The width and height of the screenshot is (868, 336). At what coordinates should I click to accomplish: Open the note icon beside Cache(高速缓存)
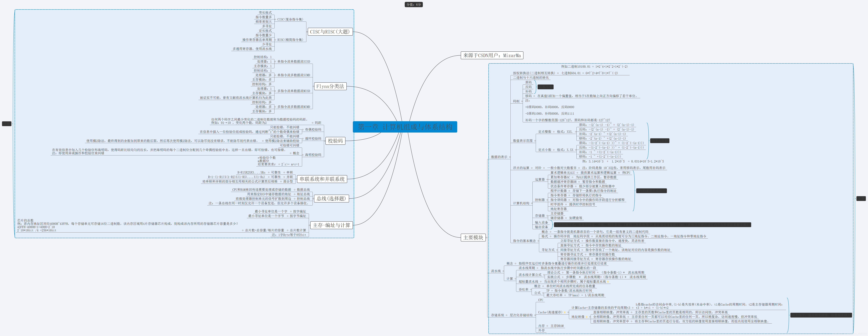coord(565,312)
